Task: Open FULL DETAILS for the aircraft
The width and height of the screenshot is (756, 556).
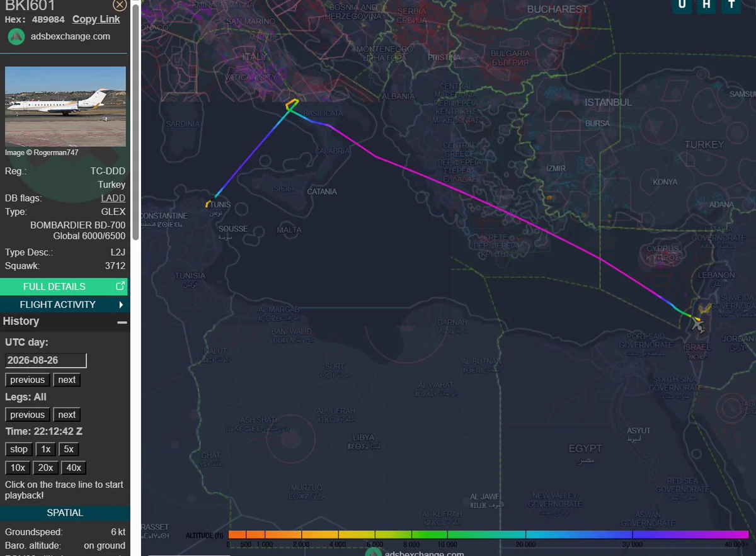Action: (x=64, y=287)
